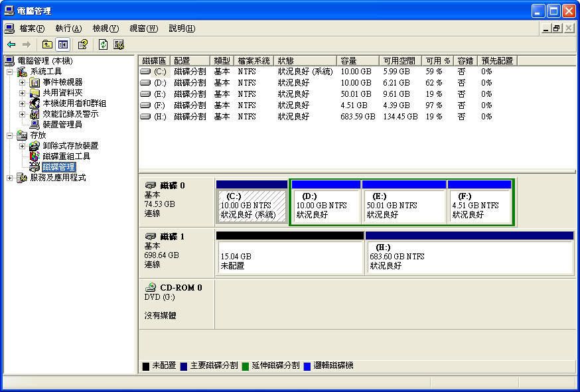The width and height of the screenshot is (580, 392).
Task: Collapse the 系統工具 tree node
Action: coord(9,72)
